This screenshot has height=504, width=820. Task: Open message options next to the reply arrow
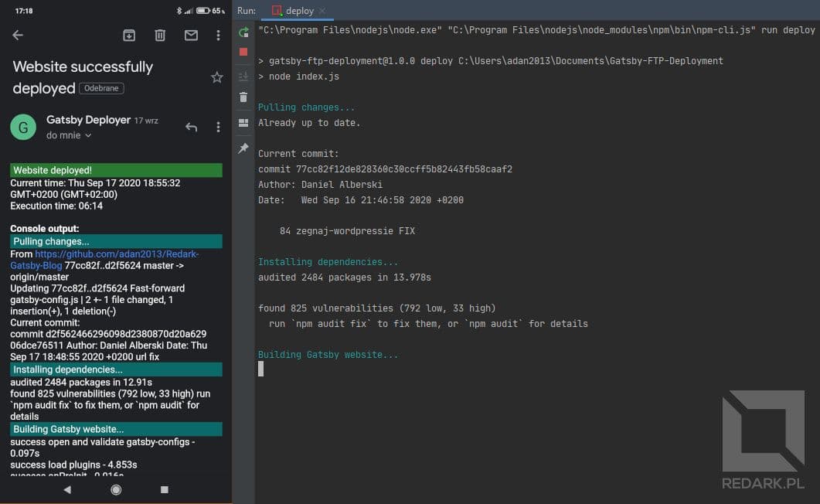tap(218, 127)
